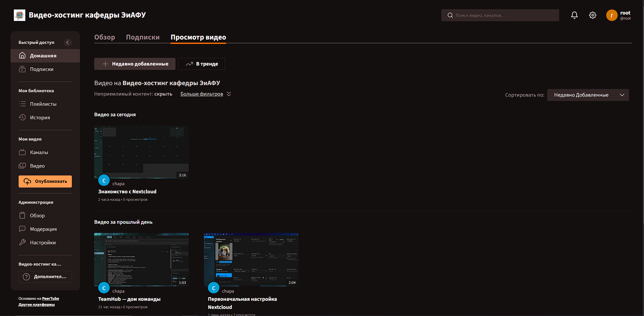Click the History clock icon

click(x=22, y=118)
